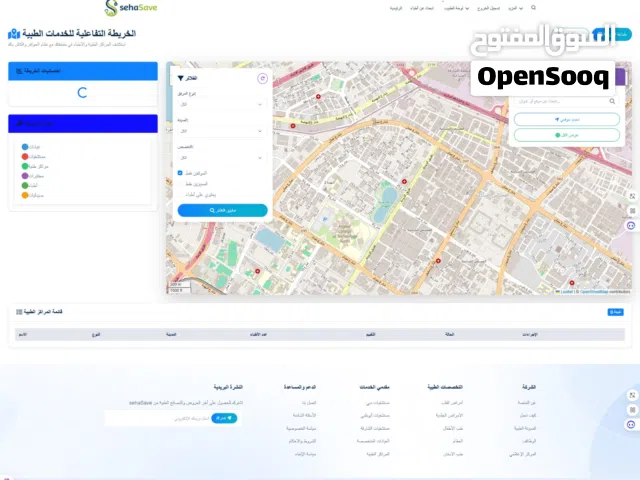Click the expand-arrows floating icon beside the map
Viewport: 640px width, 480px height.
point(632,196)
